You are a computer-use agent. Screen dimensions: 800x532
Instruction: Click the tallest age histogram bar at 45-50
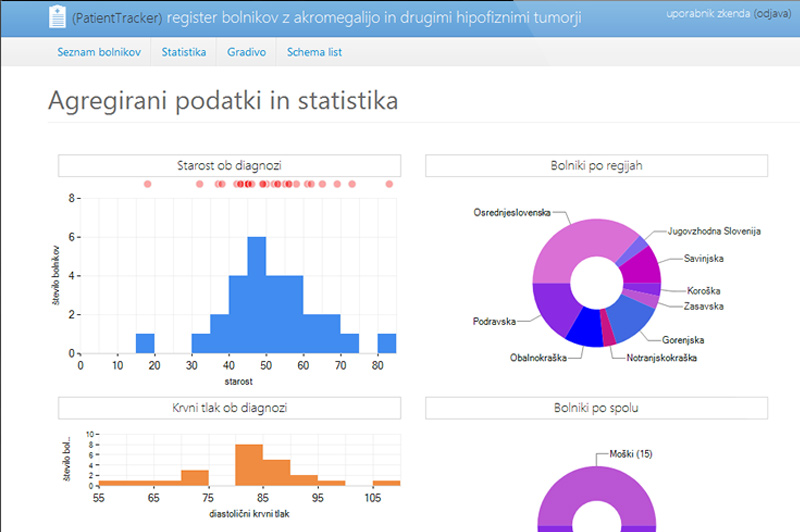coord(257,295)
